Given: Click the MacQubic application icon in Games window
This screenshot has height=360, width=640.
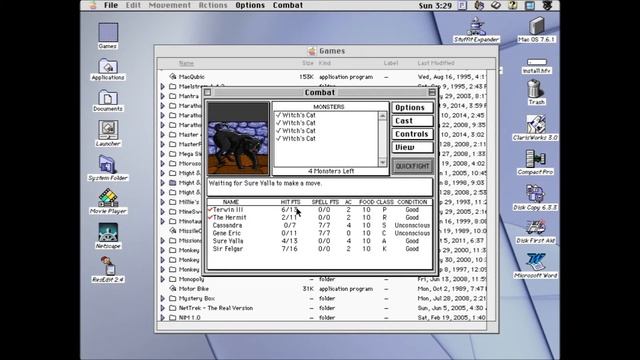Looking at the screenshot, I should pyautogui.click(x=173, y=76).
